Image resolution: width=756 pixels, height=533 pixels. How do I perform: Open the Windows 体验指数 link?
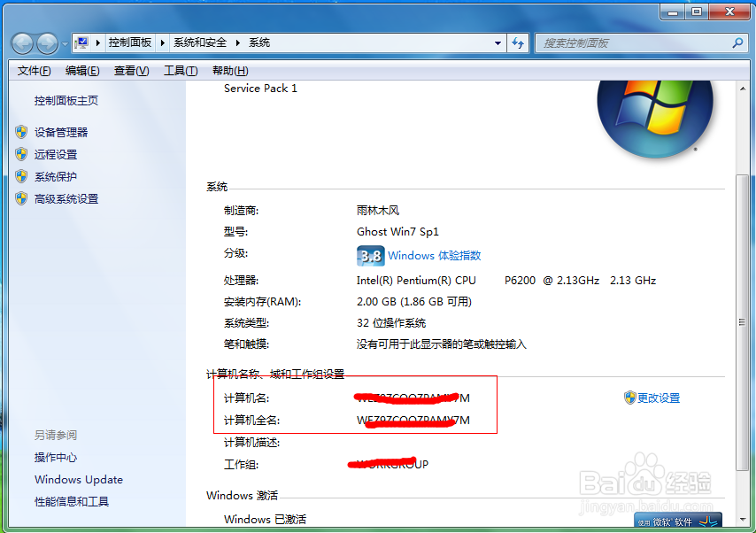pyautogui.click(x=433, y=256)
